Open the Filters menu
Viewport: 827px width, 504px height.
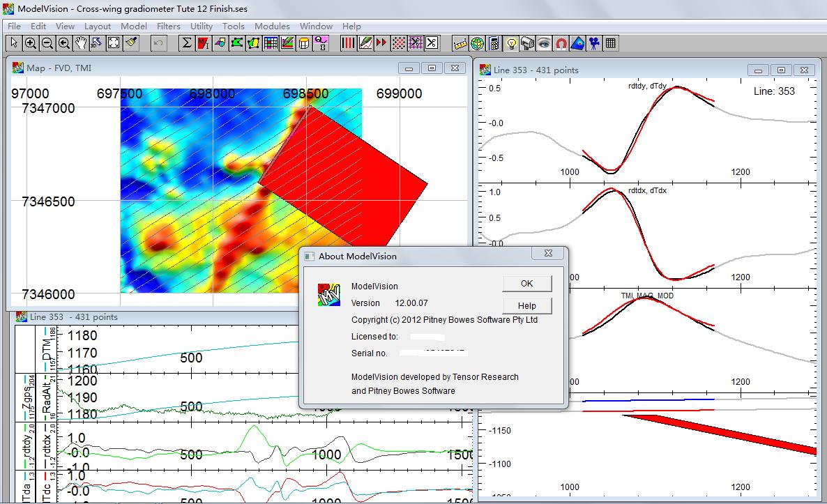168,26
